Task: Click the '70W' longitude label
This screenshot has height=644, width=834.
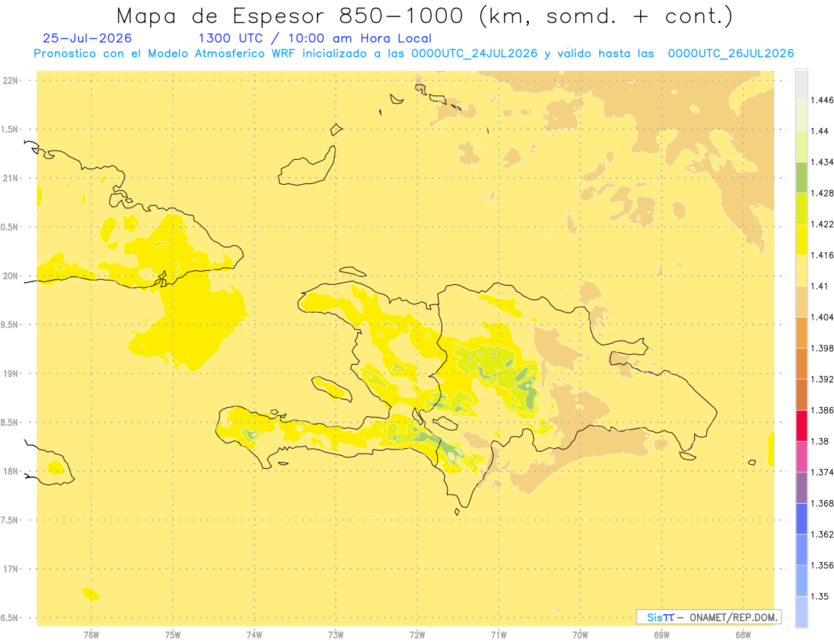Action: tap(580, 635)
